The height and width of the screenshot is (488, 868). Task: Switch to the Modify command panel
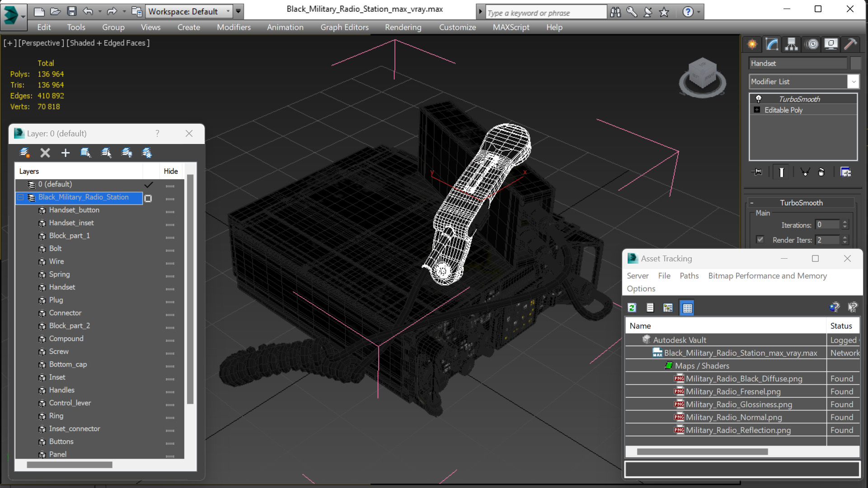coord(772,44)
